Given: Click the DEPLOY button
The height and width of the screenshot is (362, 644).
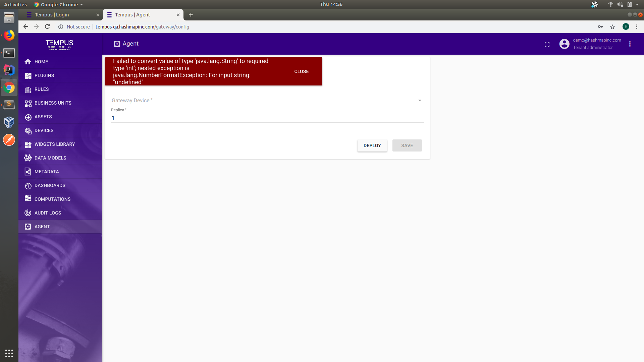Looking at the screenshot, I should (372, 145).
